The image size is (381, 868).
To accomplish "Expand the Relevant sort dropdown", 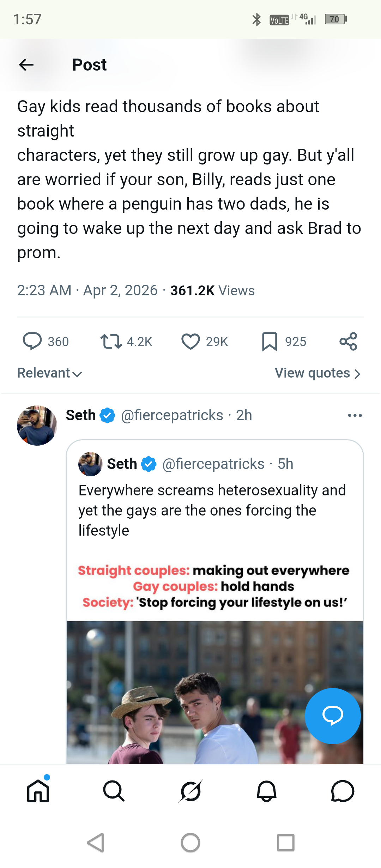I will [49, 373].
